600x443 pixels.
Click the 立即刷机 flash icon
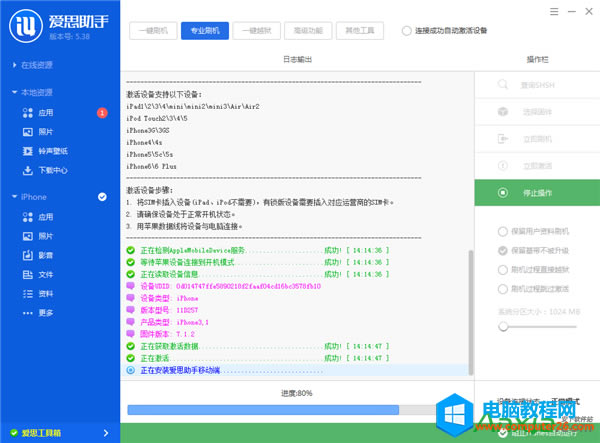coord(503,138)
